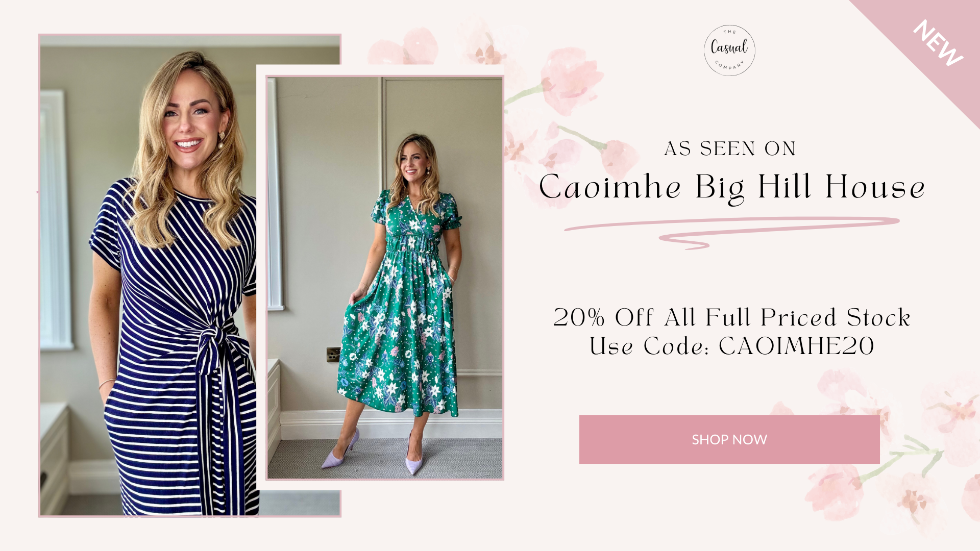Click the window in the striped dress photo
The width and height of the screenshot is (980, 551).
[x=56, y=219]
